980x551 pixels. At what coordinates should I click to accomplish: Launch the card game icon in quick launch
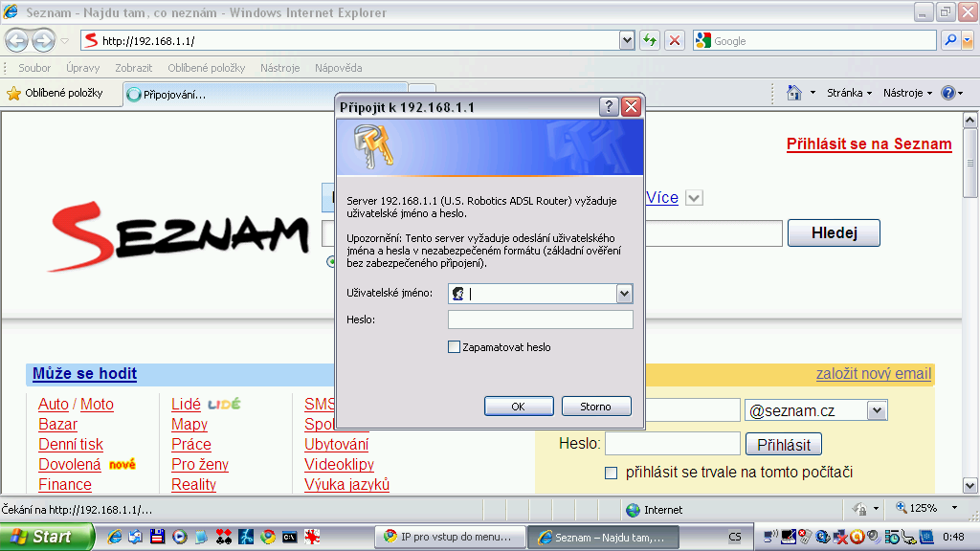(223, 537)
